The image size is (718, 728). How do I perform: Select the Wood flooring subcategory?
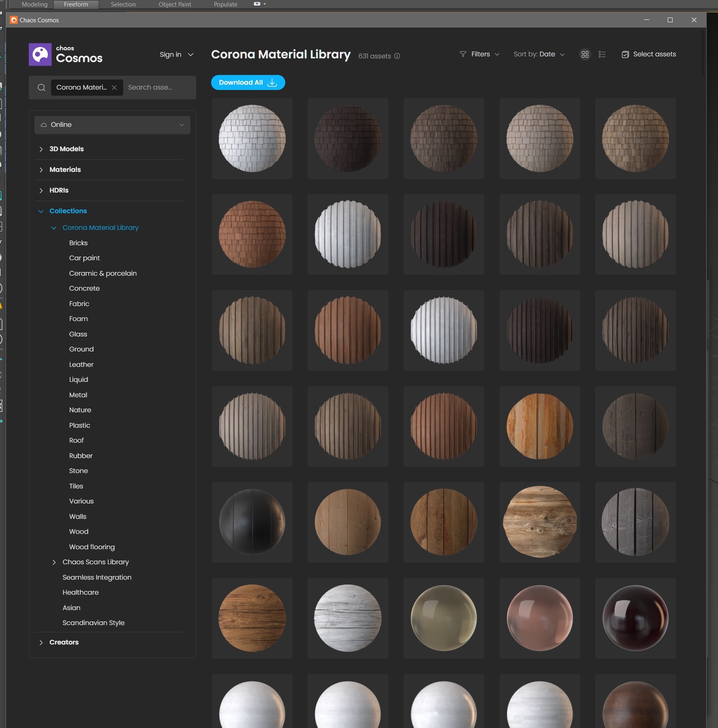(92, 547)
